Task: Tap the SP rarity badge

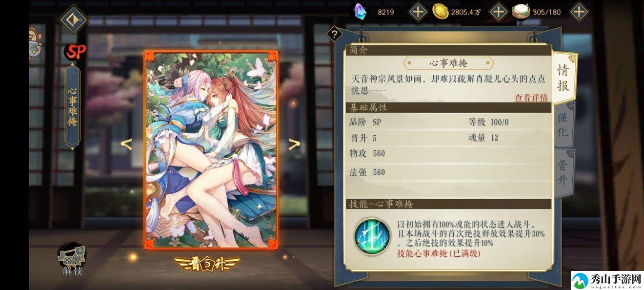Action: [x=77, y=51]
